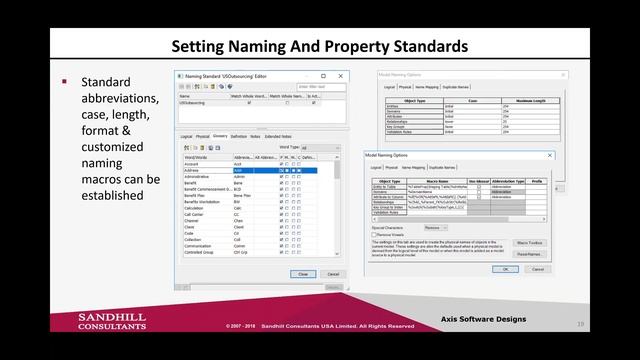The width and height of the screenshot is (640, 360).
Task: Click the glossary scrollbar down arrow
Action: coord(337,253)
